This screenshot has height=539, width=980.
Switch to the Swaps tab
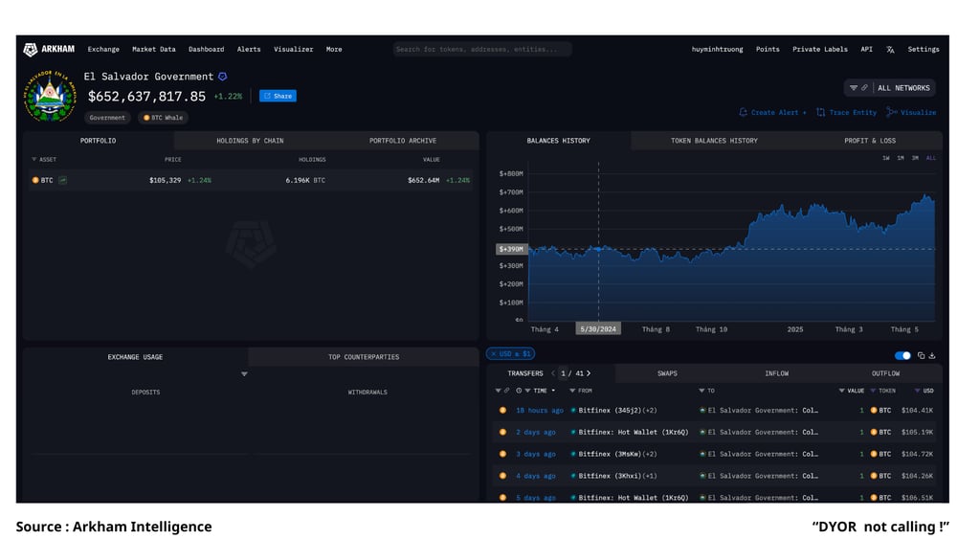tap(667, 373)
